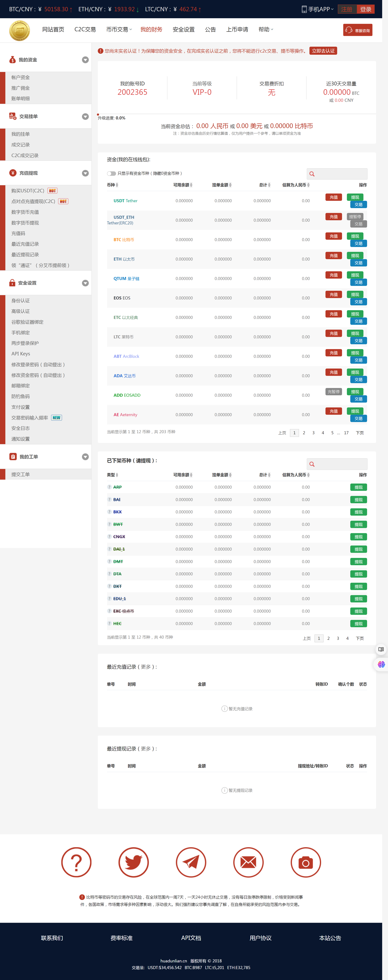Toggle only show coins with balance switch
Viewport: 388px width, 980px height.
(x=111, y=174)
